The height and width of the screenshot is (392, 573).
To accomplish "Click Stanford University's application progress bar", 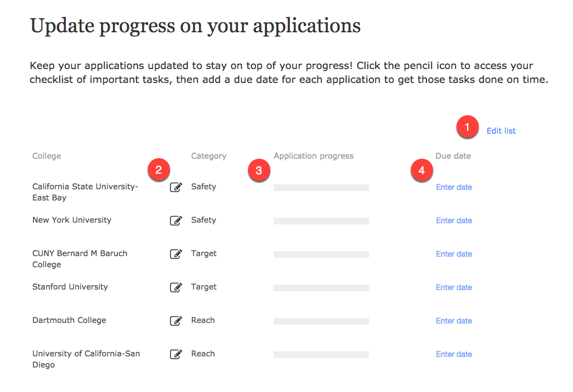I will pyautogui.click(x=321, y=288).
